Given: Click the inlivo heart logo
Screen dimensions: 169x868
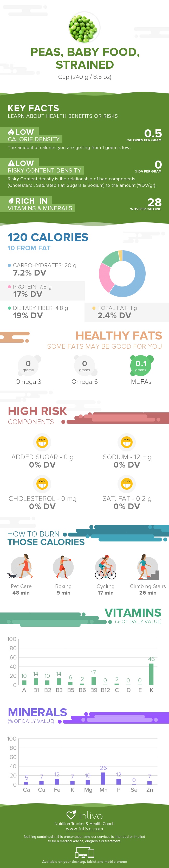Looking at the screenshot, I should pos(71,815).
